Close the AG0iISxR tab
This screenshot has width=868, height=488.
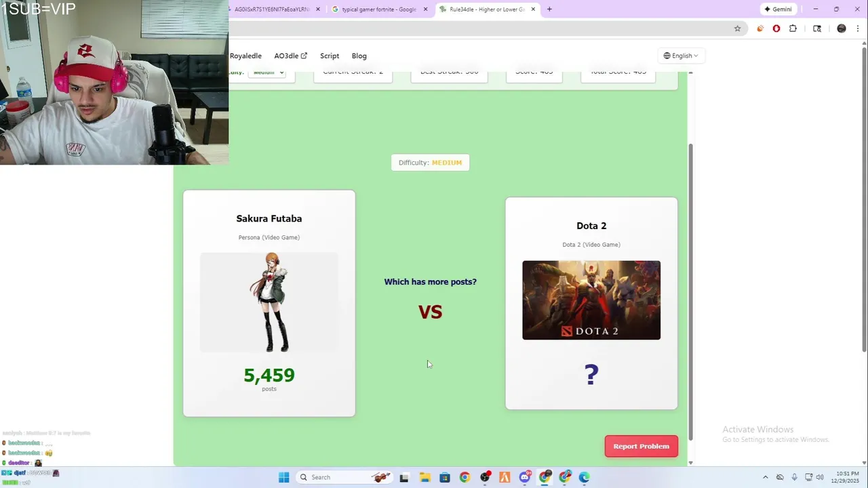coord(318,9)
